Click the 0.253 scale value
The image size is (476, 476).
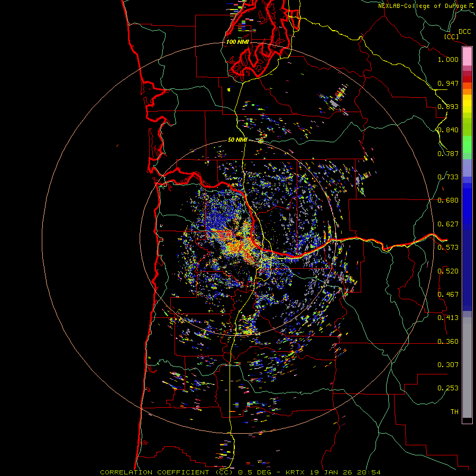448,388
